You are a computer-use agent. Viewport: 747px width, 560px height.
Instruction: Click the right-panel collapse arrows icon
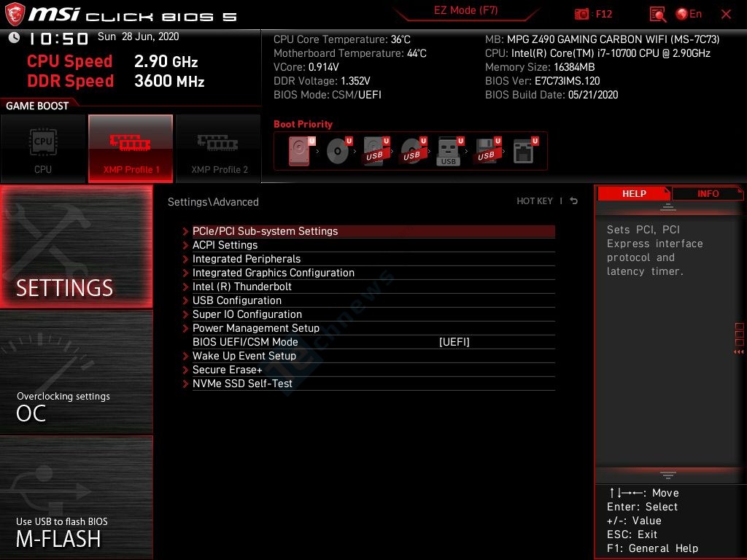(x=739, y=352)
